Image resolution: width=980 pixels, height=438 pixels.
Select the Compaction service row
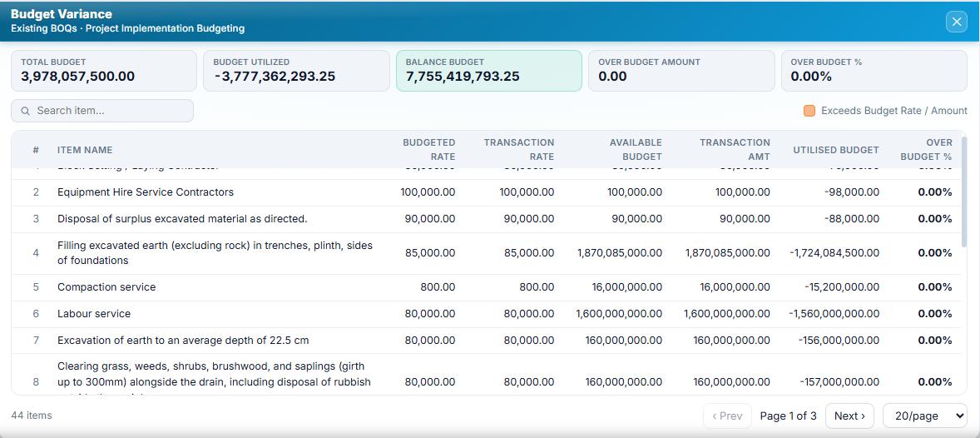coord(486,288)
